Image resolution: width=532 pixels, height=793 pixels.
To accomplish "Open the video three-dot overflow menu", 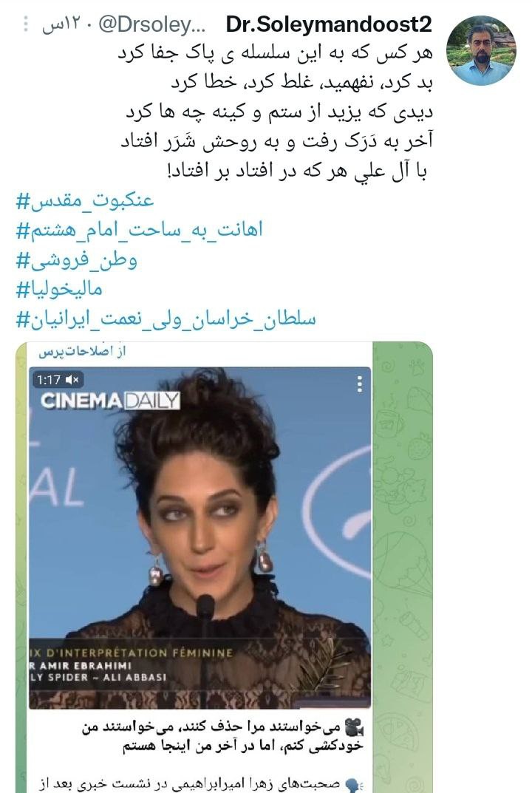I will (360, 384).
